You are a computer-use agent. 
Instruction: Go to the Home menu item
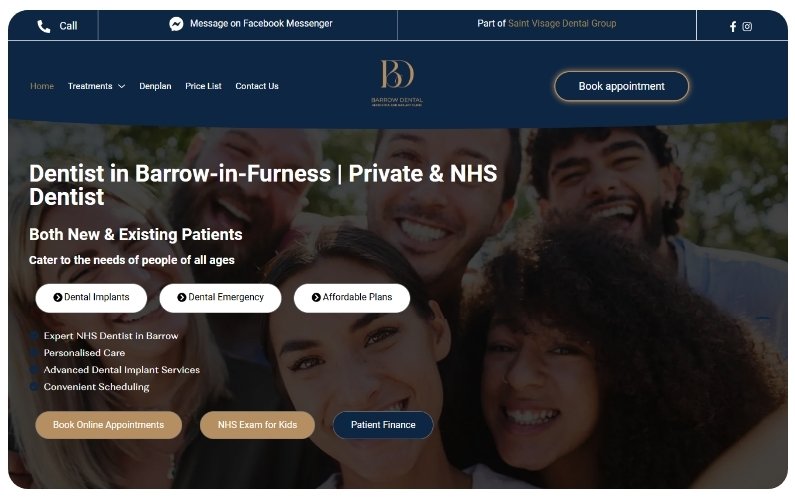click(42, 86)
